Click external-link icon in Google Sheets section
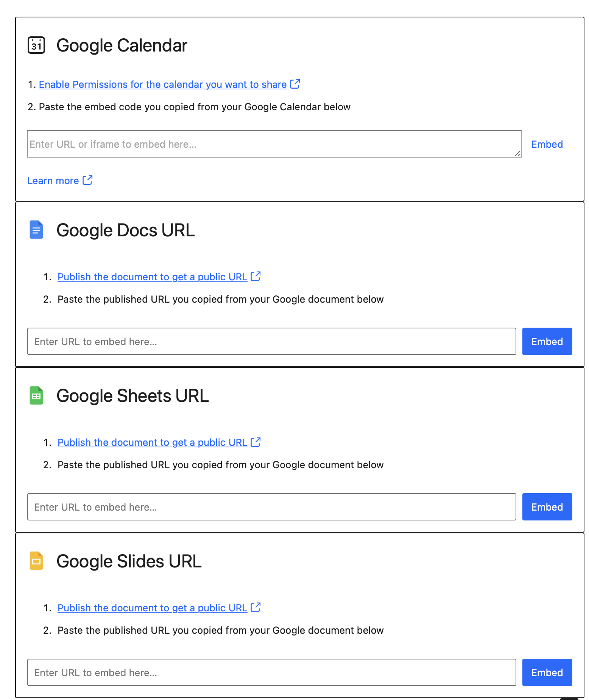Image resolution: width=589 pixels, height=700 pixels. click(x=256, y=442)
